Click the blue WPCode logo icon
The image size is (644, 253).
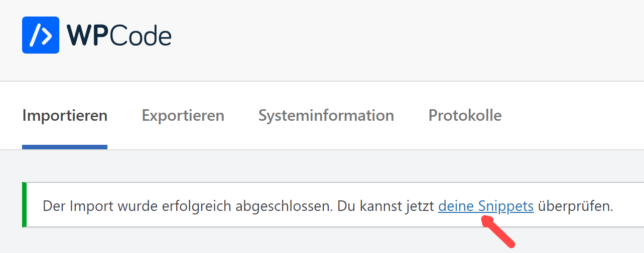(41, 35)
